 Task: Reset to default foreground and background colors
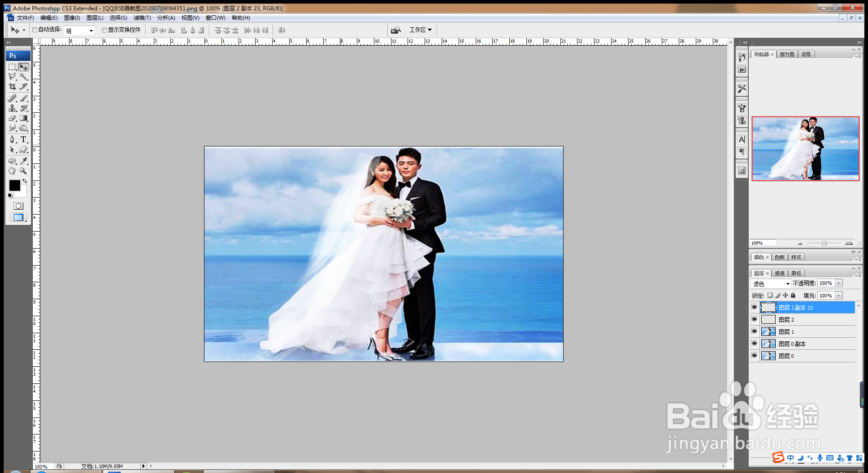[x=10, y=196]
